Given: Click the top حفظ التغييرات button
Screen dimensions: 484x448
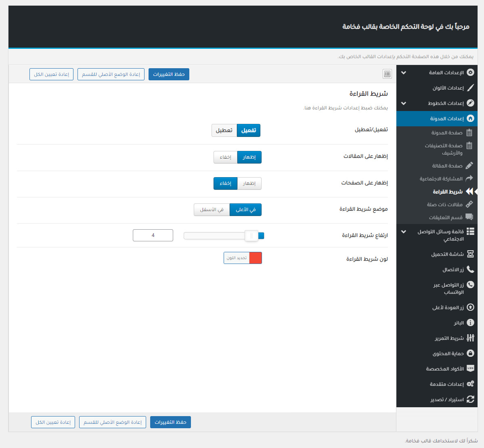Looking at the screenshot, I should click(169, 74).
